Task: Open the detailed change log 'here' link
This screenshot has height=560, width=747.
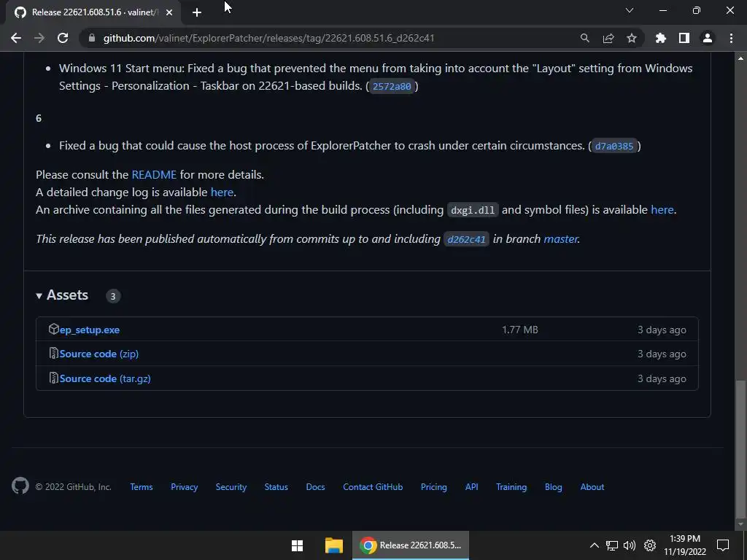Action: pos(222,192)
